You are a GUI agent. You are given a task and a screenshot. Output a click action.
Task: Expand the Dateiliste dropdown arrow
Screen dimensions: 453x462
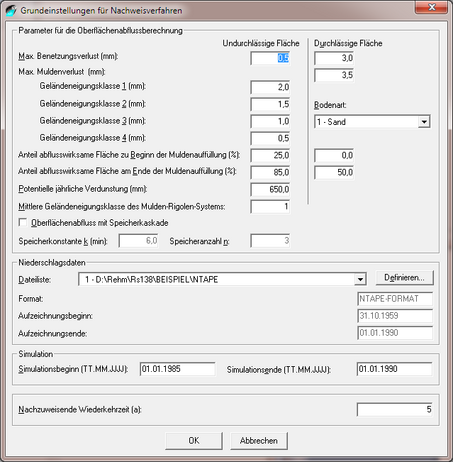360,279
